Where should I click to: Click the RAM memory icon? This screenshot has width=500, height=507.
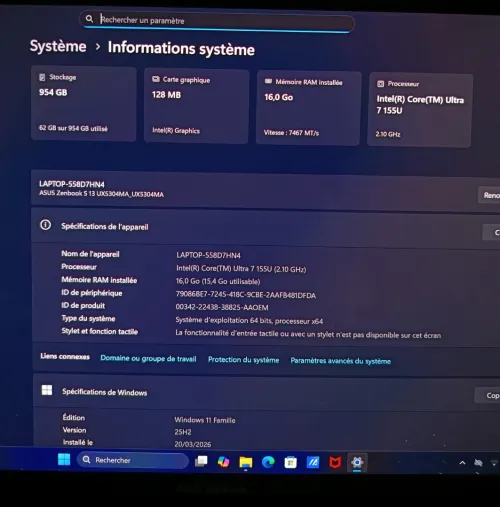click(x=268, y=81)
